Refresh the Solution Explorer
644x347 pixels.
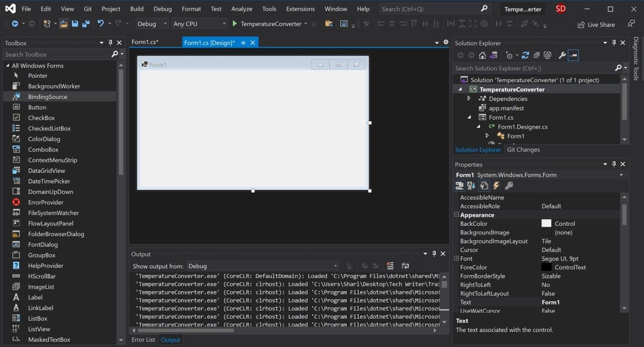(x=525, y=55)
